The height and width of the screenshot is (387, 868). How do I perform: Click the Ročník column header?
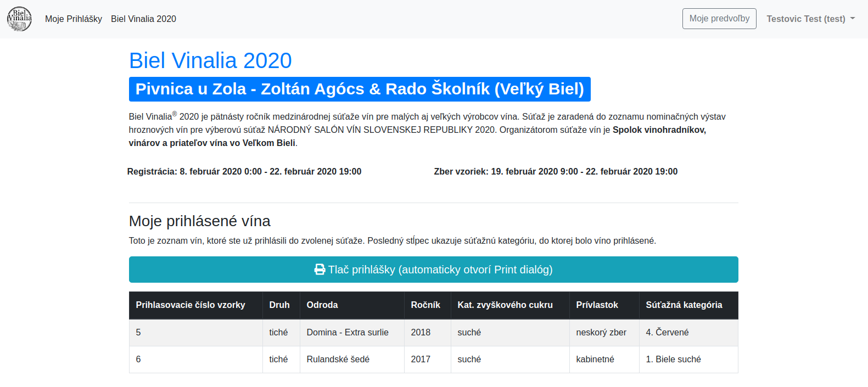425,305
